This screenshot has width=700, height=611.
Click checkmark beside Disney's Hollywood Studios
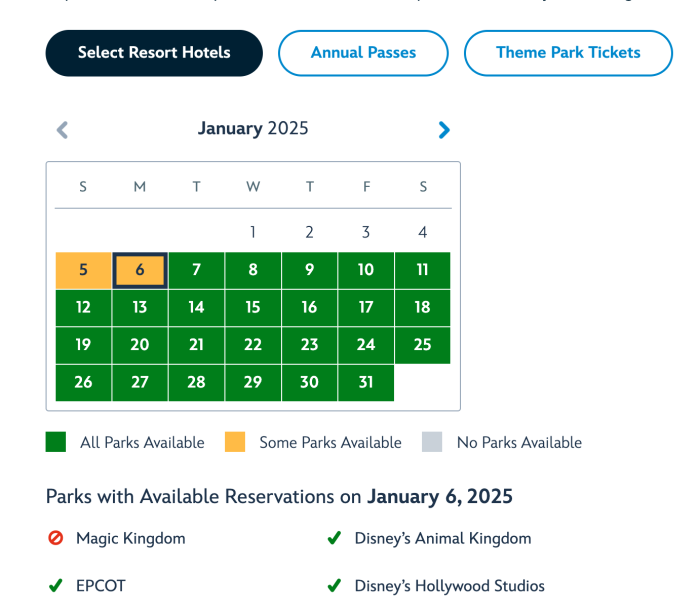(x=334, y=585)
